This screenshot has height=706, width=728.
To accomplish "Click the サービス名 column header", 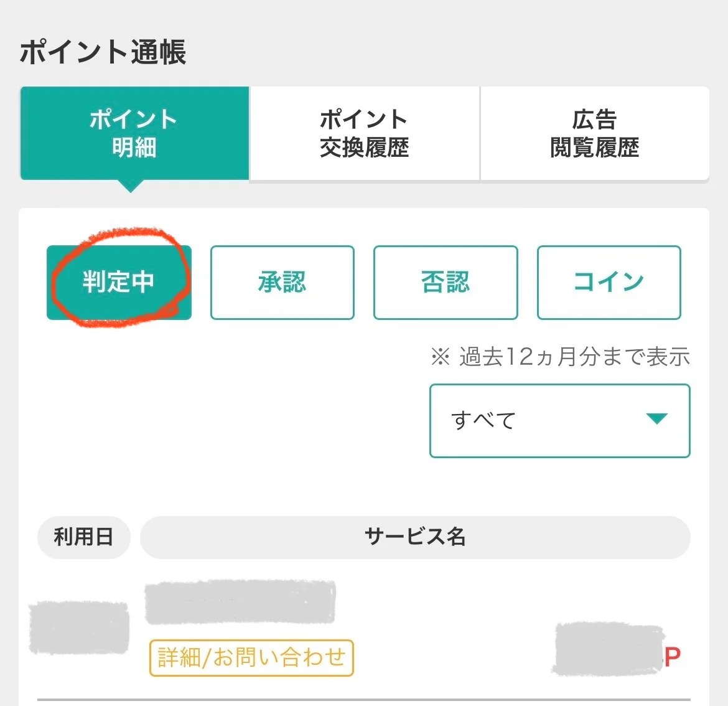I will (415, 537).
